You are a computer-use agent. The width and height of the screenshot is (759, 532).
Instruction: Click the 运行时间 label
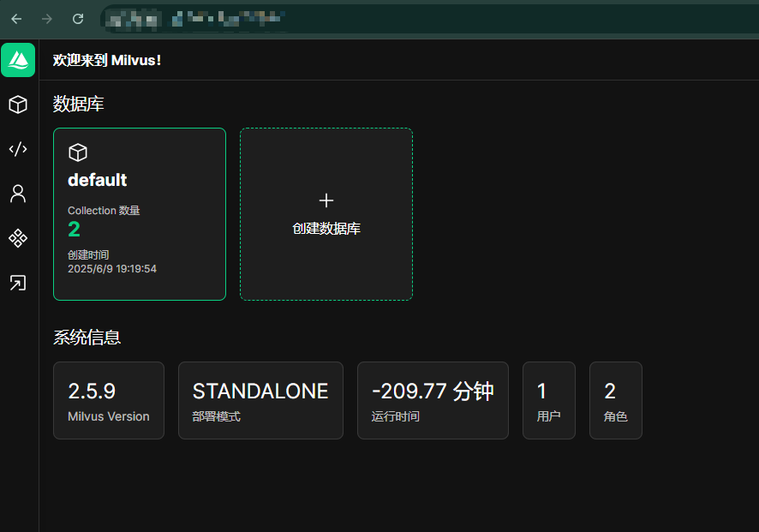[x=396, y=416]
